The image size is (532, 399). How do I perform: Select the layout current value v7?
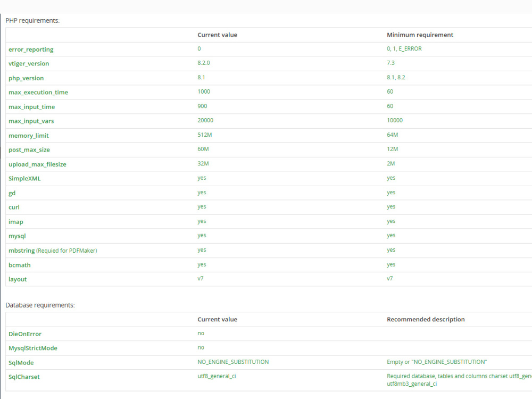coord(201,279)
